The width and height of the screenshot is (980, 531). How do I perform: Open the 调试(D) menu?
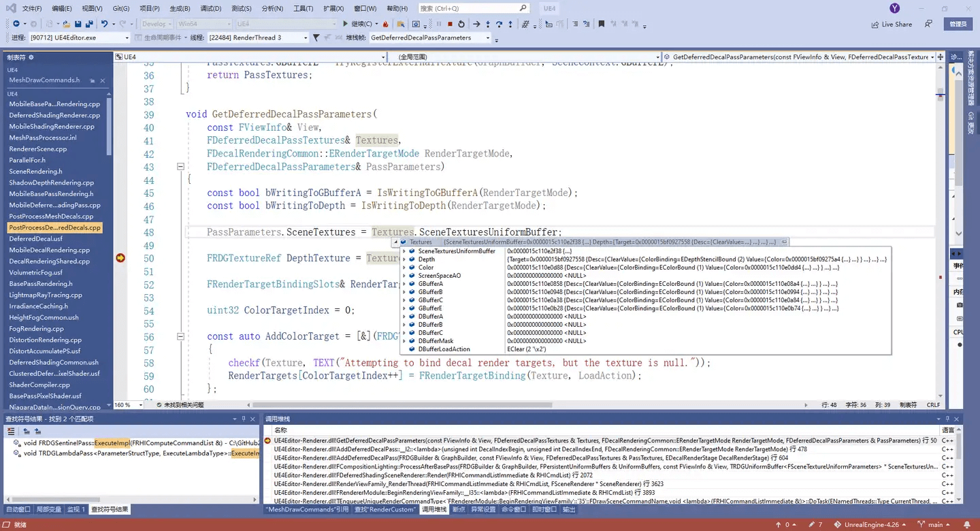(211, 8)
